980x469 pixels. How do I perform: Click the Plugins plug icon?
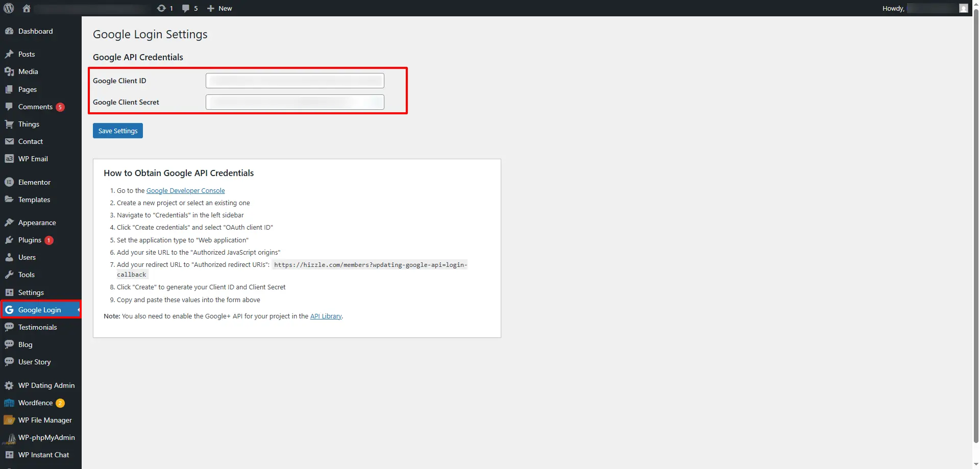[9, 240]
